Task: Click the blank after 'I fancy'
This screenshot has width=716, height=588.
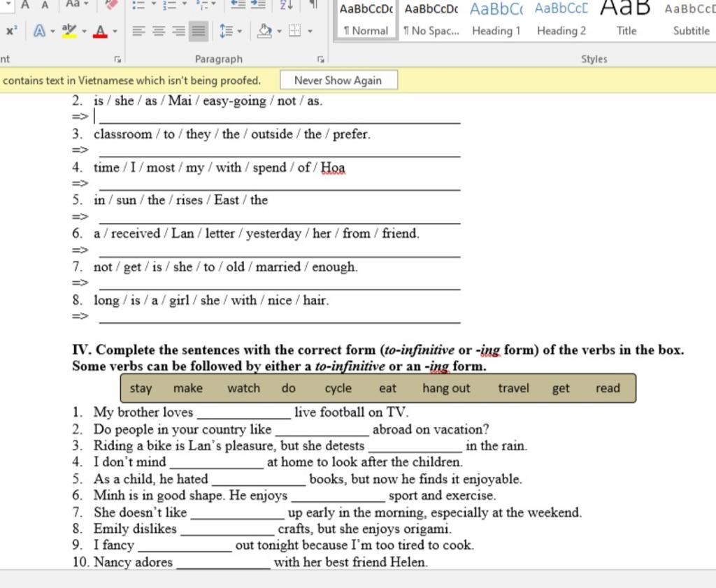Action: tap(185, 547)
